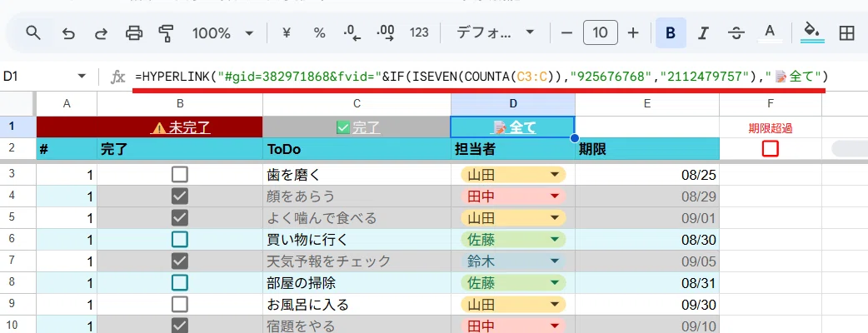The width and height of the screenshot is (868, 333).
Task: Uncheck the 天気予報をチェック completion checkbox
Action: [x=179, y=261]
